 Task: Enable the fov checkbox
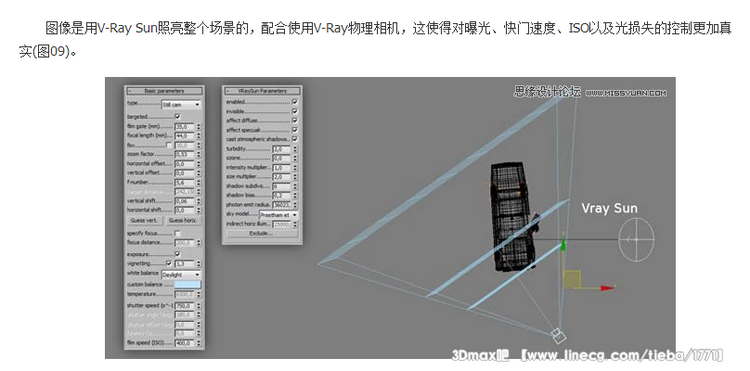click(x=169, y=145)
